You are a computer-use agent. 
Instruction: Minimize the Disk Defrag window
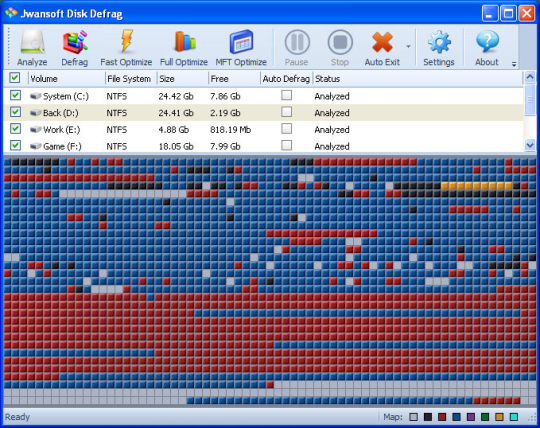(x=489, y=13)
